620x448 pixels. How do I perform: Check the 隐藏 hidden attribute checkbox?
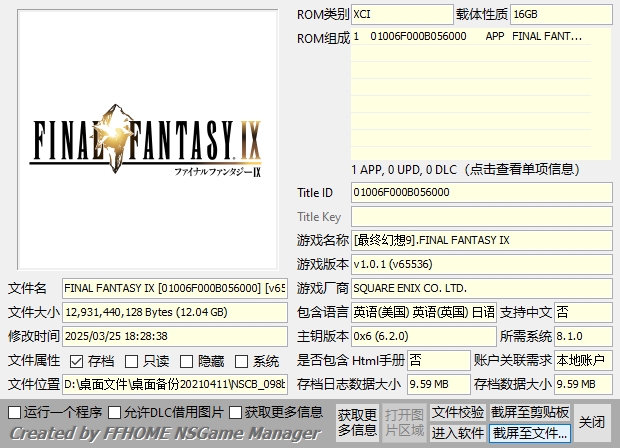[186, 361]
